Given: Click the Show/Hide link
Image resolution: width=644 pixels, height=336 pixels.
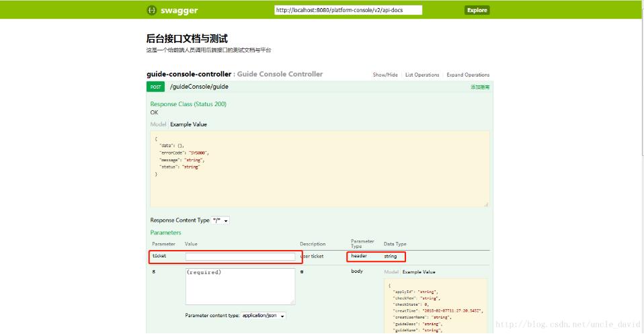Looking at the screenshot, I should [x=385, y=75].
